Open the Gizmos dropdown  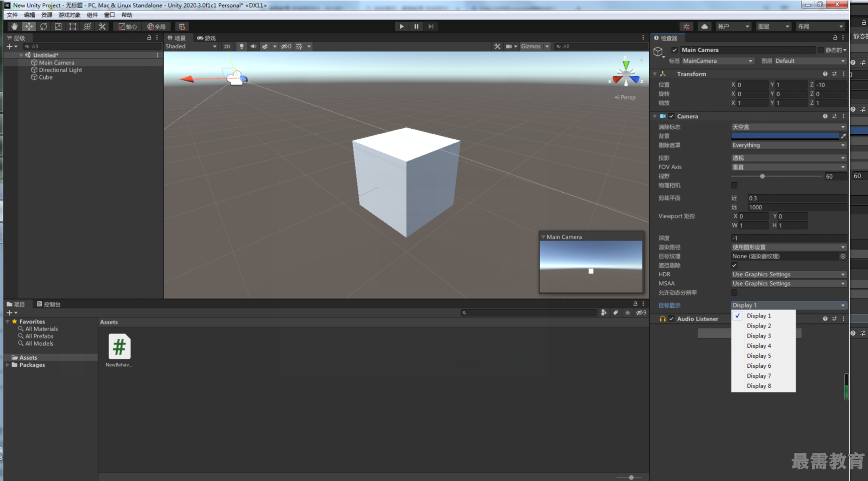click(x=535, y=46)
